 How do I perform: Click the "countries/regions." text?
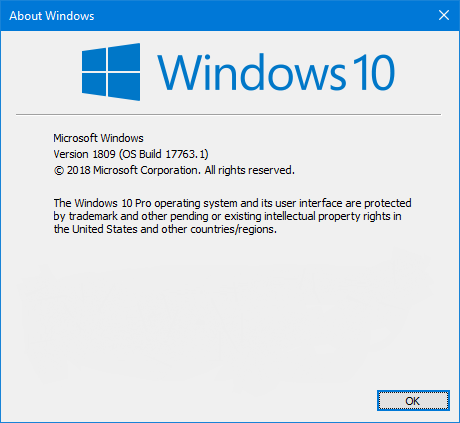coord(233,229)
